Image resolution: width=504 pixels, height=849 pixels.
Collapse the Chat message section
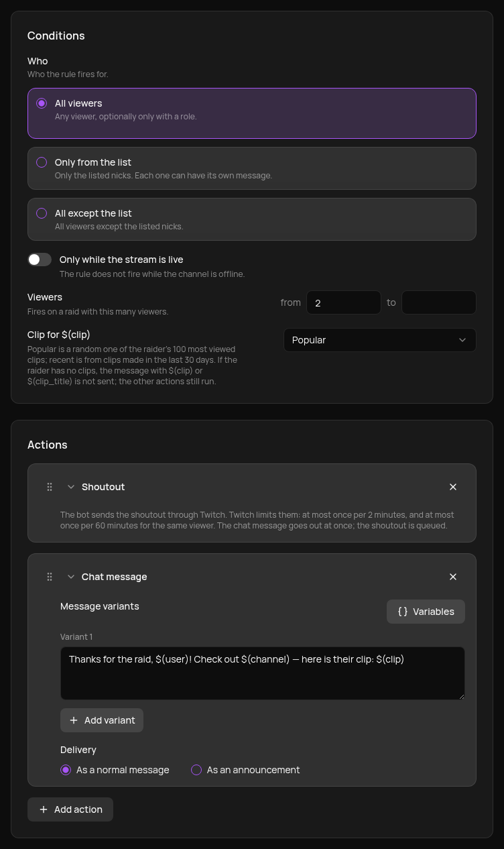click(71, 577)
